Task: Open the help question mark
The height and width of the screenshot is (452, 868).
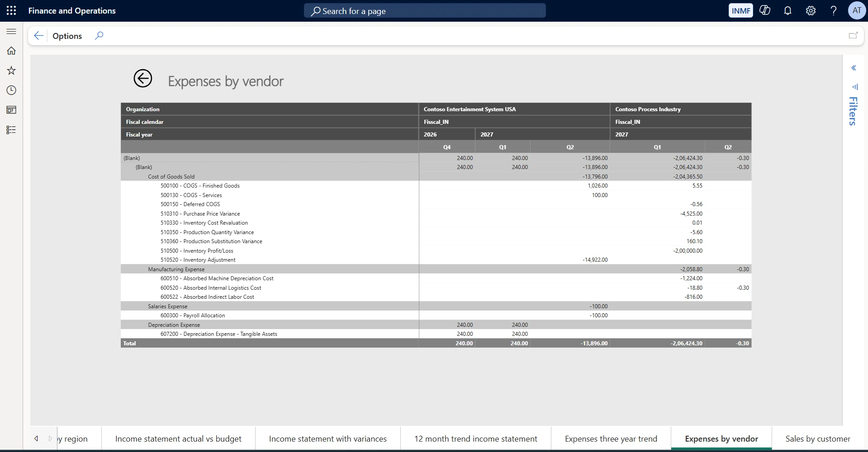Action: (x=833, y=10)
